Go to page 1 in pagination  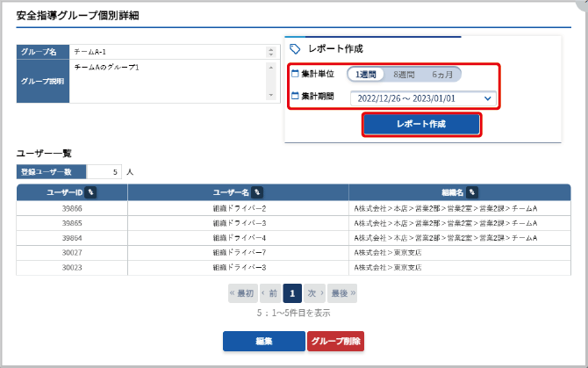point(293,293)
